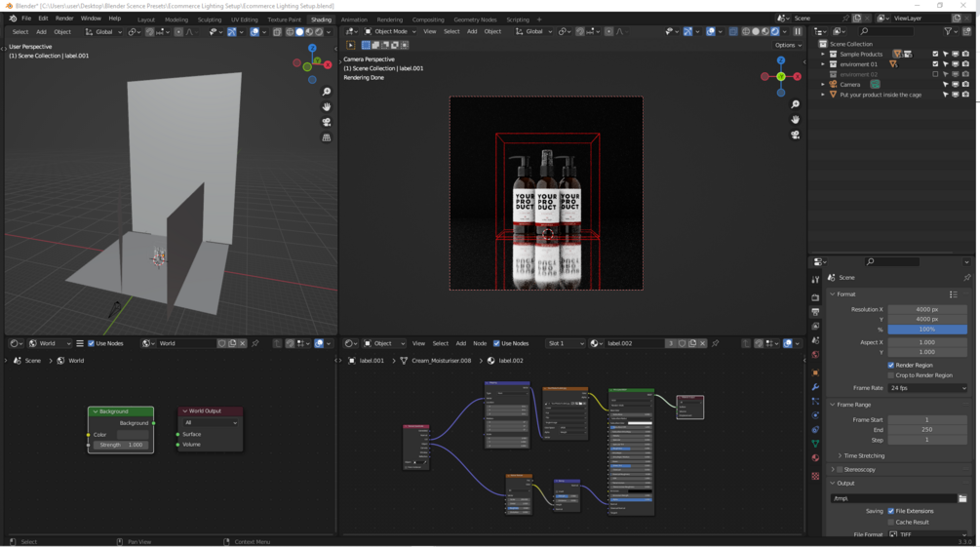Open the Frame Rate 24 fps dropdown
This screenshot has height=547, width=980.
926,388
